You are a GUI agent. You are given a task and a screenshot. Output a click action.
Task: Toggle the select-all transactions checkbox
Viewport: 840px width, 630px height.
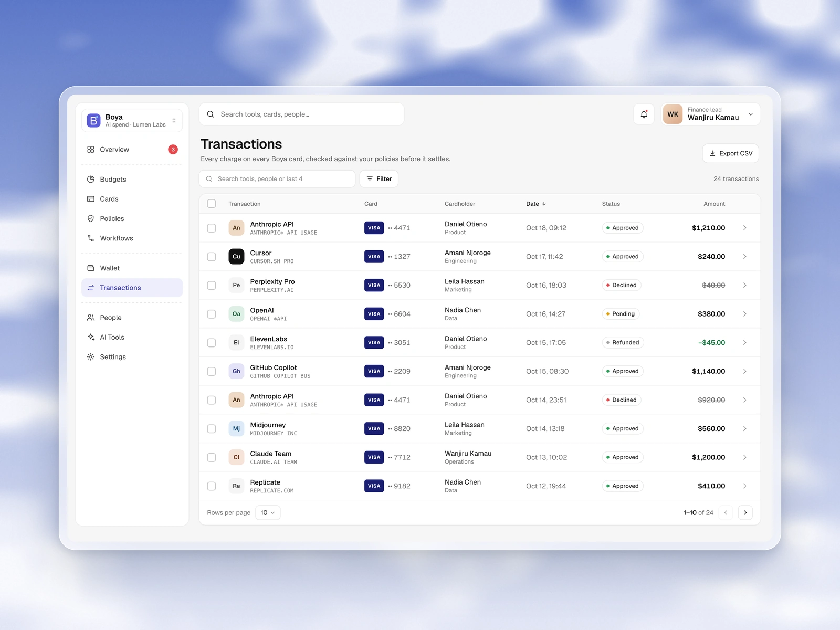(212, 204)
